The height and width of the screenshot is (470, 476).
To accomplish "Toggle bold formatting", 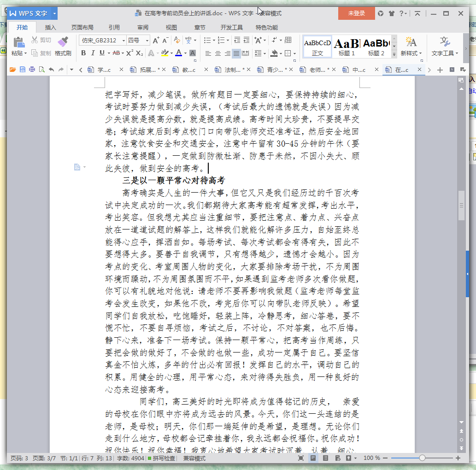I will point(83,53).
